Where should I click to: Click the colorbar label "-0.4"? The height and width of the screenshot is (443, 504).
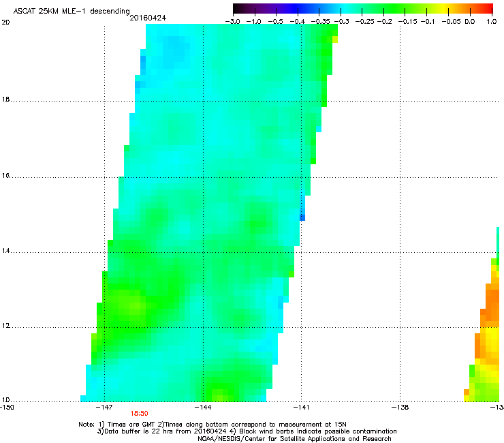298,22
